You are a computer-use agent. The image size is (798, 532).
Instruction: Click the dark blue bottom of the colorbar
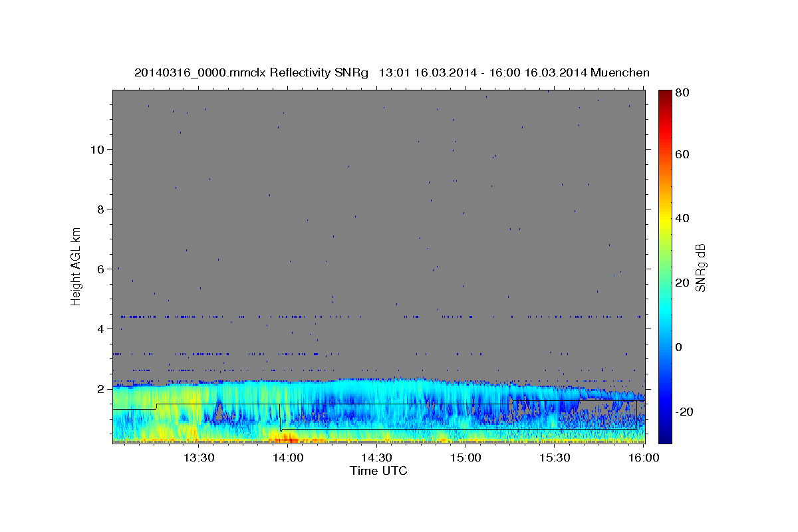(665, 436)
